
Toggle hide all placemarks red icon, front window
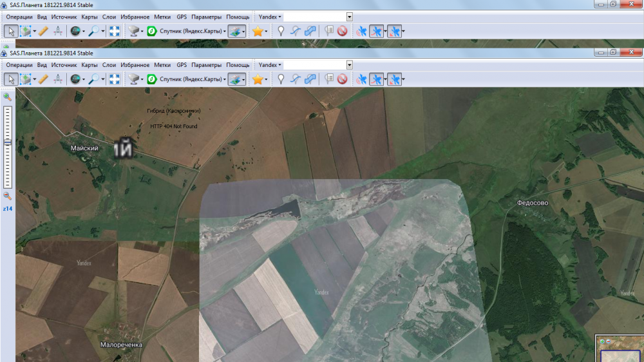(342, 79)
